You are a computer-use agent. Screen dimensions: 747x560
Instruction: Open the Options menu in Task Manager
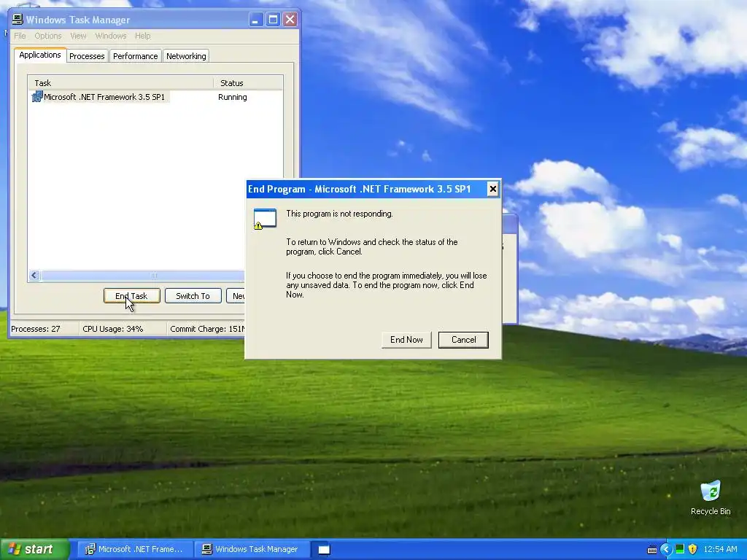(48, 36)
